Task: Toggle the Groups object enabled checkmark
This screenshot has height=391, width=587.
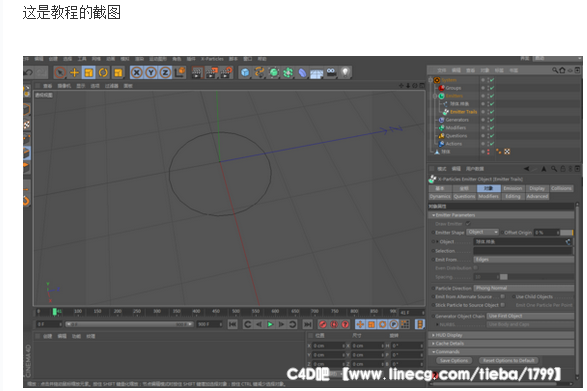Action: coord(492,88)
